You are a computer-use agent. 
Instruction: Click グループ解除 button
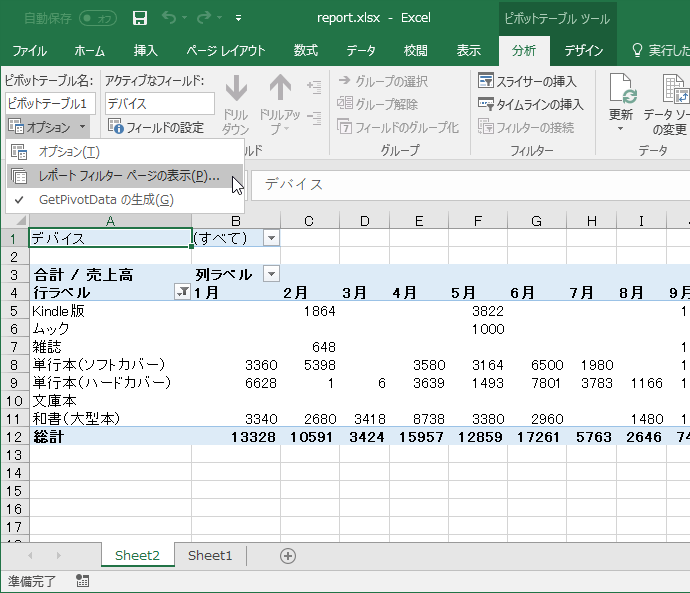tap(378, 104)
